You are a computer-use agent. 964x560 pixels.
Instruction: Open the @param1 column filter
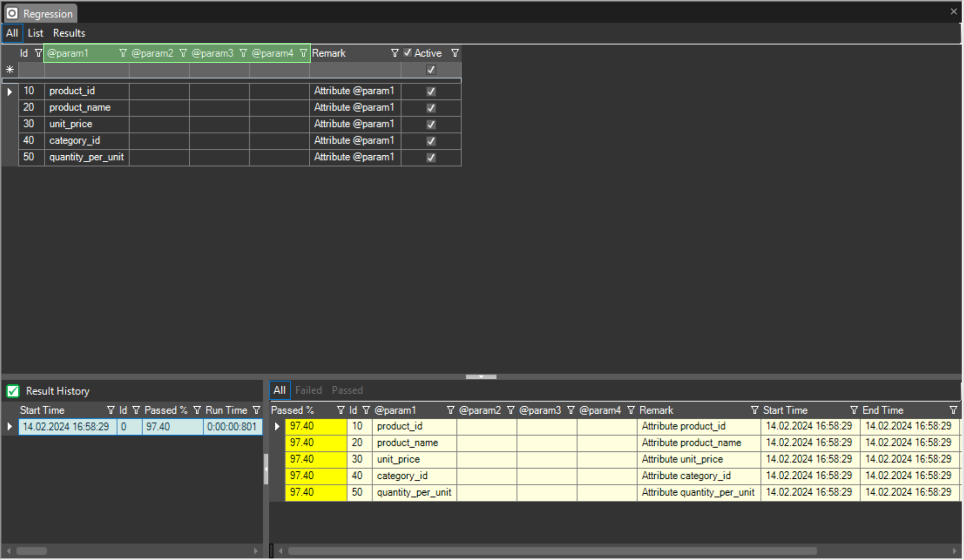point(123,53)
